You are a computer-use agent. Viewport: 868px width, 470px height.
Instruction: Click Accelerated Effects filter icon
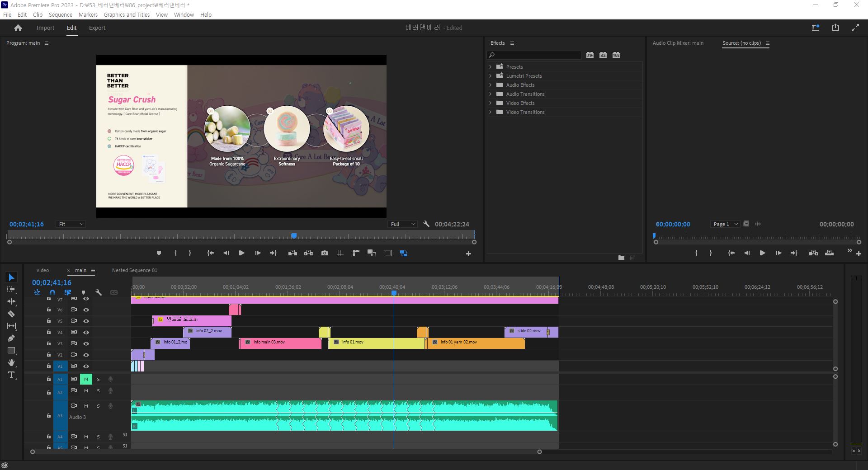coord(590,55)
